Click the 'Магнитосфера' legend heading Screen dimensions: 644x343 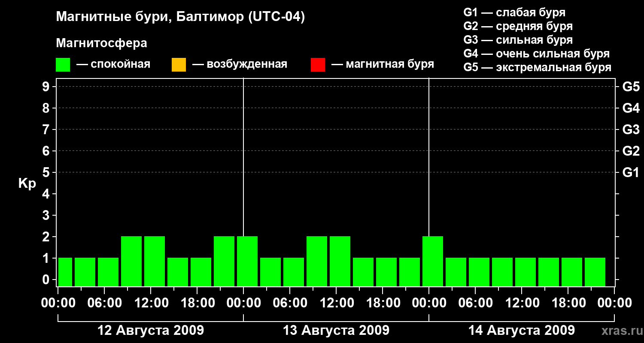click(x=101, y=43)
